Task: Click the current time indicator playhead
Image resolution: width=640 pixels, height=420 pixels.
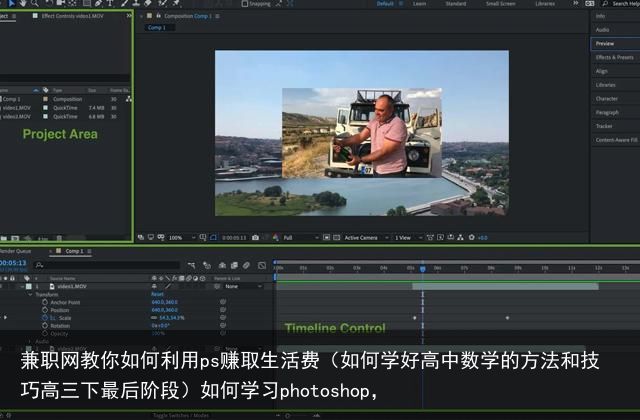Action: pyautogui.click(x=422, y=268)
